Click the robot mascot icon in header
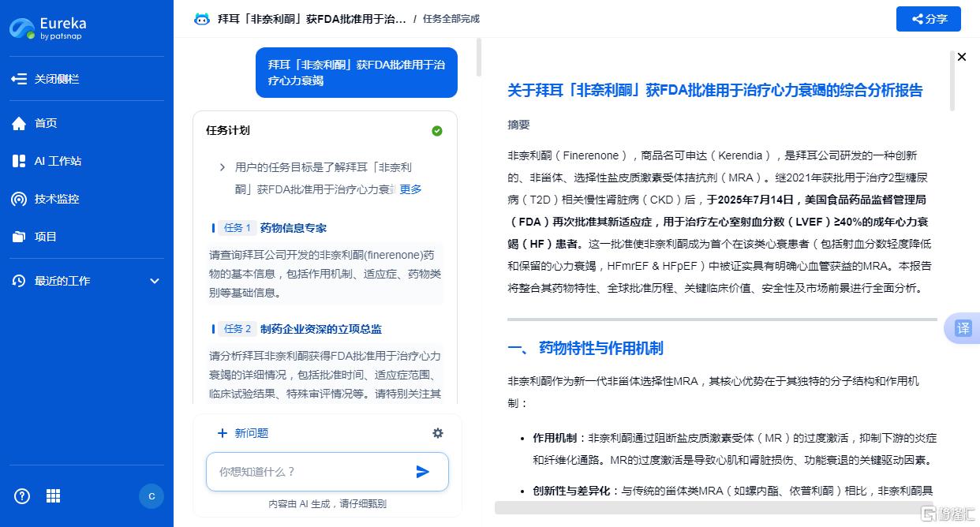Image resolution: width=980 pixels, height=527 pixels. 202,19
